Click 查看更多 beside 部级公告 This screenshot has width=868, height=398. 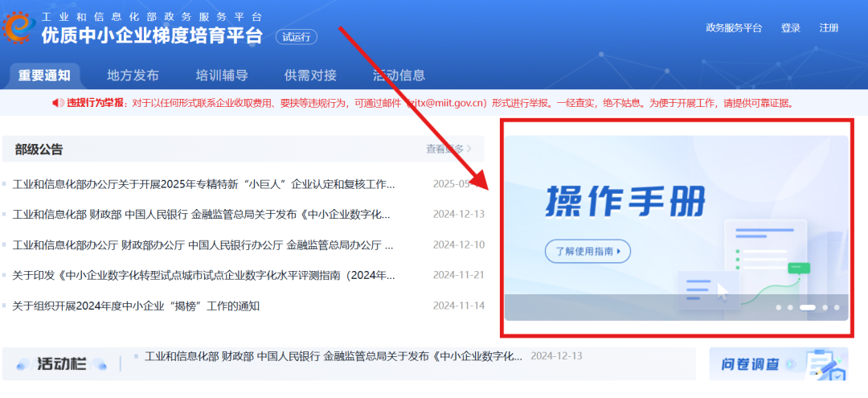[448, 149]
